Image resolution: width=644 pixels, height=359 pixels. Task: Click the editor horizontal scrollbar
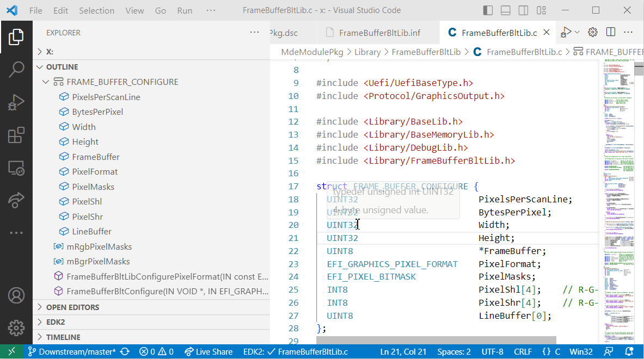click(x=436, y=340)
